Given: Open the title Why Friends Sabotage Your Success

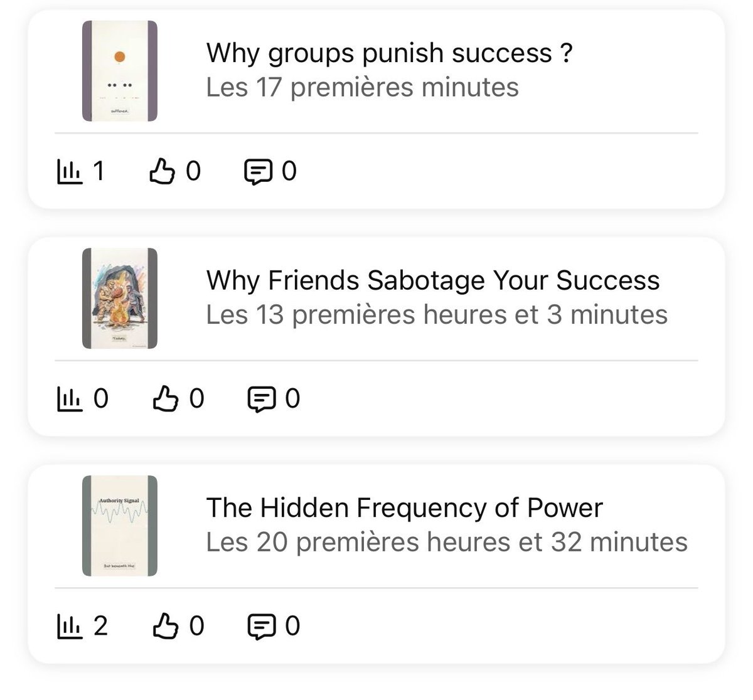Looking at the screenshot, I should [x=433, y=280].
